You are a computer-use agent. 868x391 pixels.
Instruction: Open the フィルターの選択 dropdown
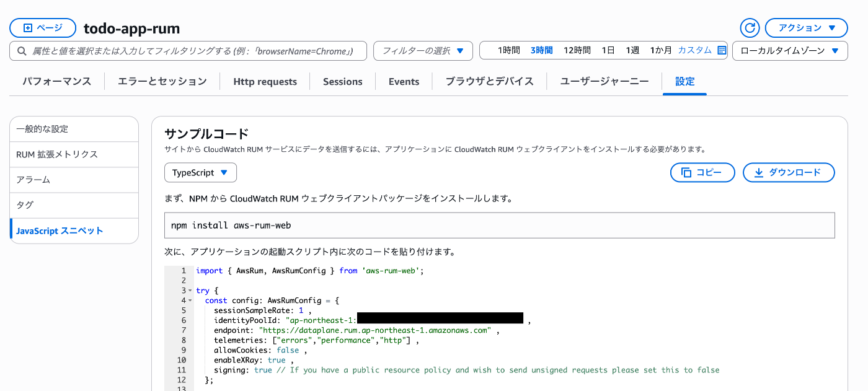(x=423, y=51)
